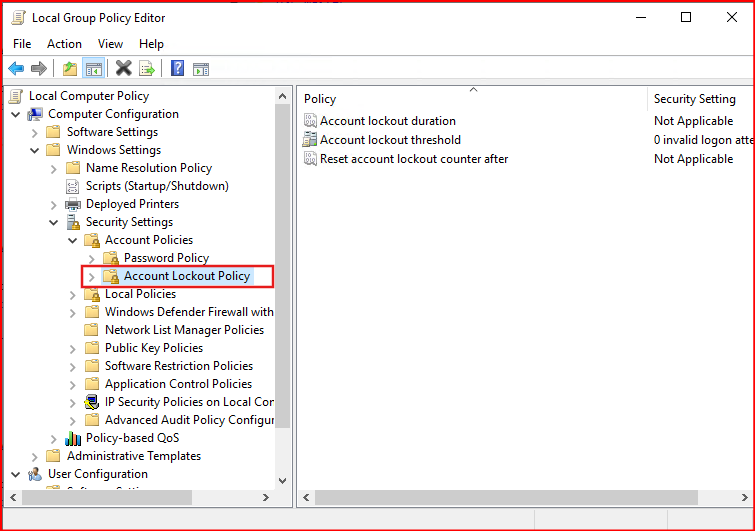This screenshot has height=531, width=755.
Task: Toggle Show/Hide Console Tree toolbar button
Action: [93, 69]
